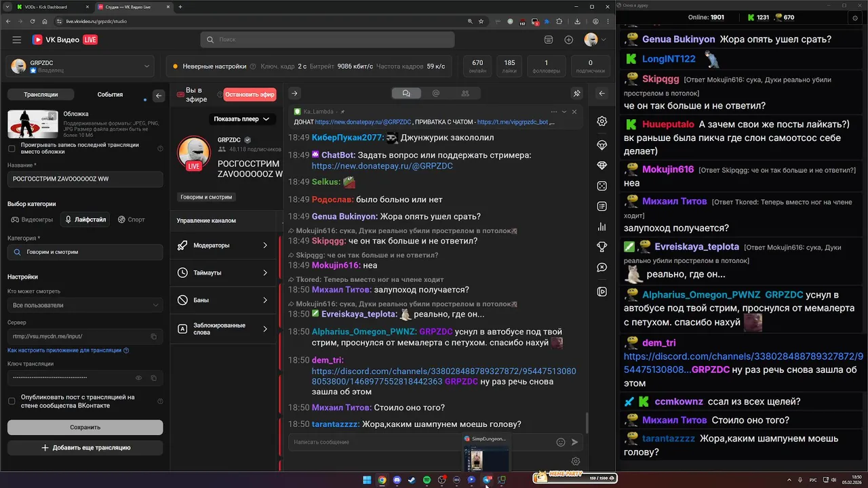Expand the Баны section
This screenshot has height=488, width=868.
point(223,300)
